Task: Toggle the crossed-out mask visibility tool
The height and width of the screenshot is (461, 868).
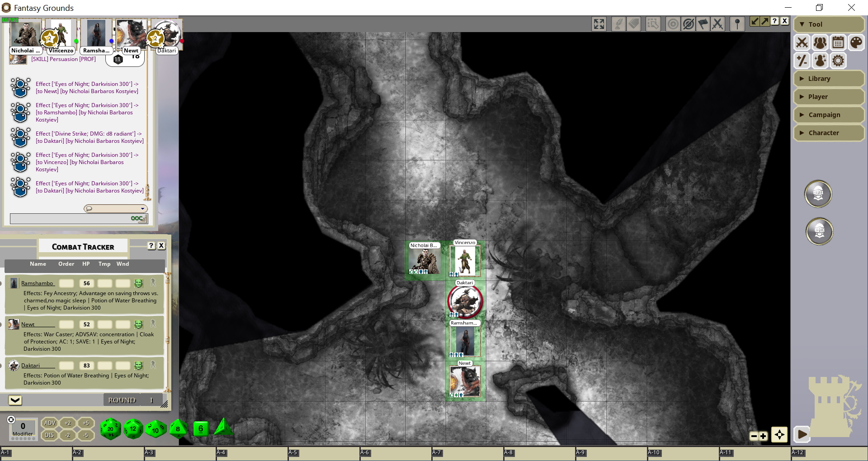Action: [688, 24]
